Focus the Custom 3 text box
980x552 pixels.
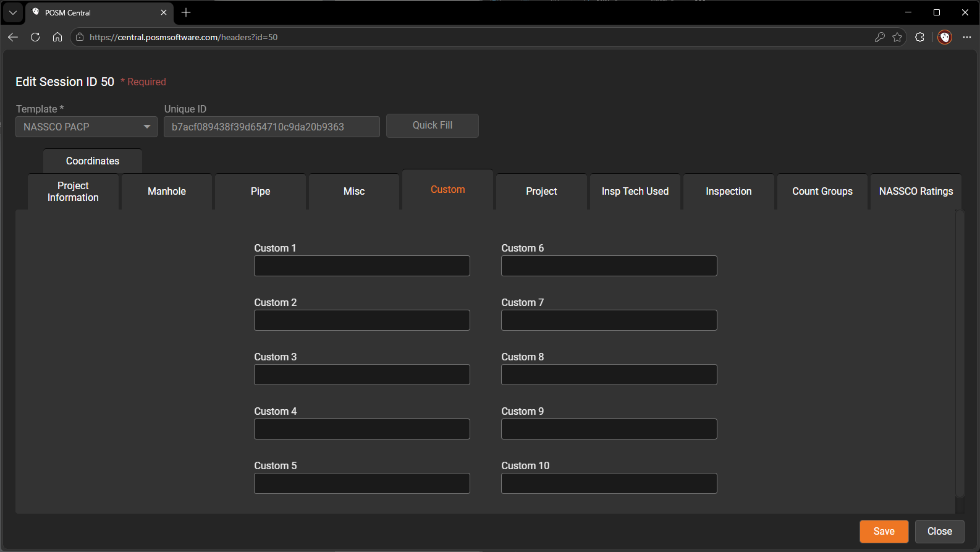362,375
